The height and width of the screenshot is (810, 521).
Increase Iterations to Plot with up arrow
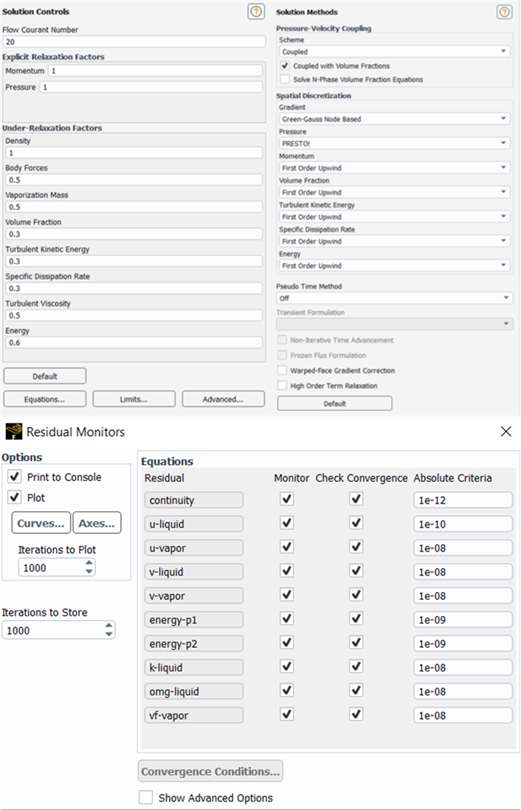tap(89, 563)
